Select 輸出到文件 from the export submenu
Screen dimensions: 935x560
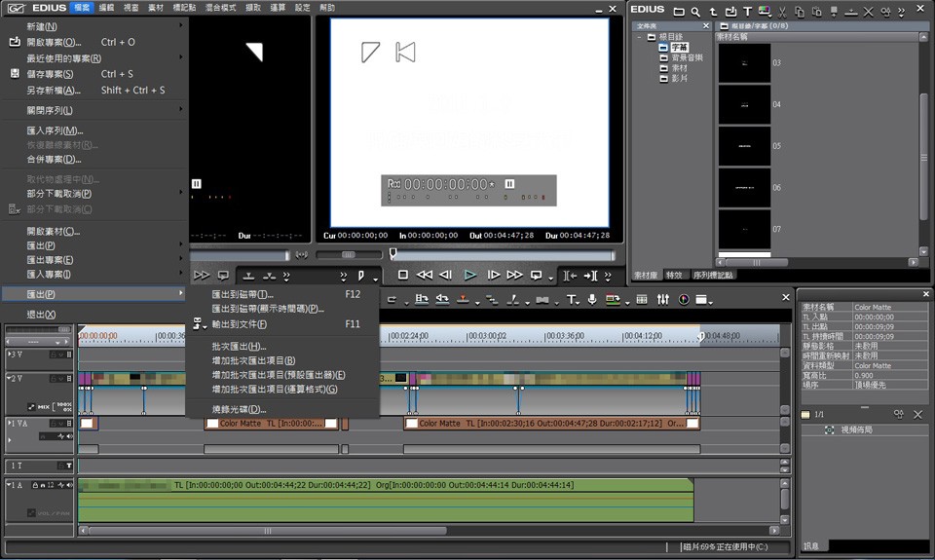(x=239, y=324)
